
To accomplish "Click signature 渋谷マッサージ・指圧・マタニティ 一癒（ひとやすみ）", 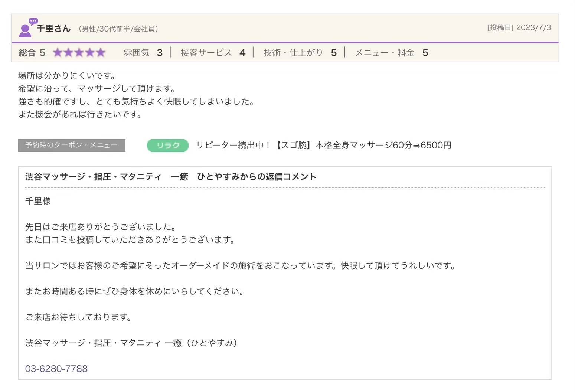I will click(131, 343).
